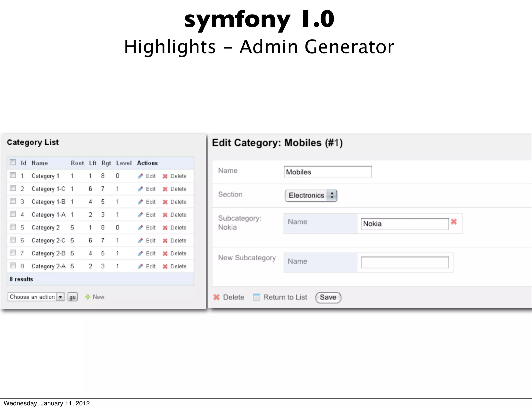
Task: Click the Edit pencil icon for Category 2-B
Action: click(x=140, y=253)
